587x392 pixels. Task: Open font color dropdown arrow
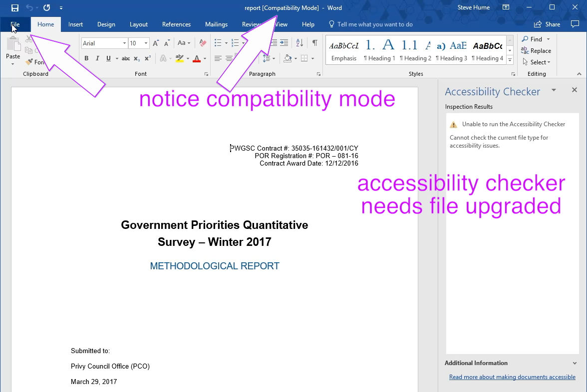pyautogui.click(x=205, y=59)
